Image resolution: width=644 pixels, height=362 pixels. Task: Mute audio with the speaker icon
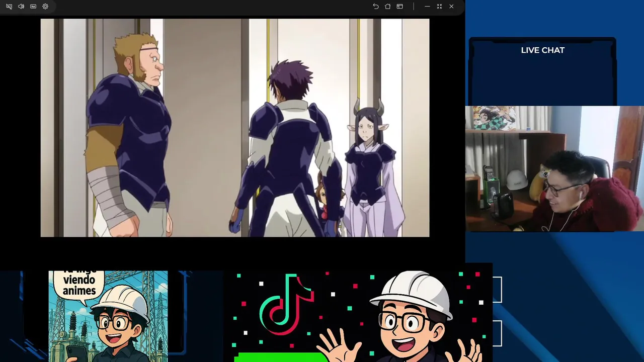click(21, 7)
